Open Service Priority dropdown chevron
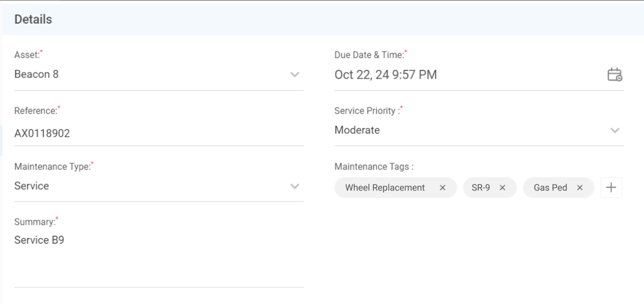644x304 pixels. click(615, 131)
